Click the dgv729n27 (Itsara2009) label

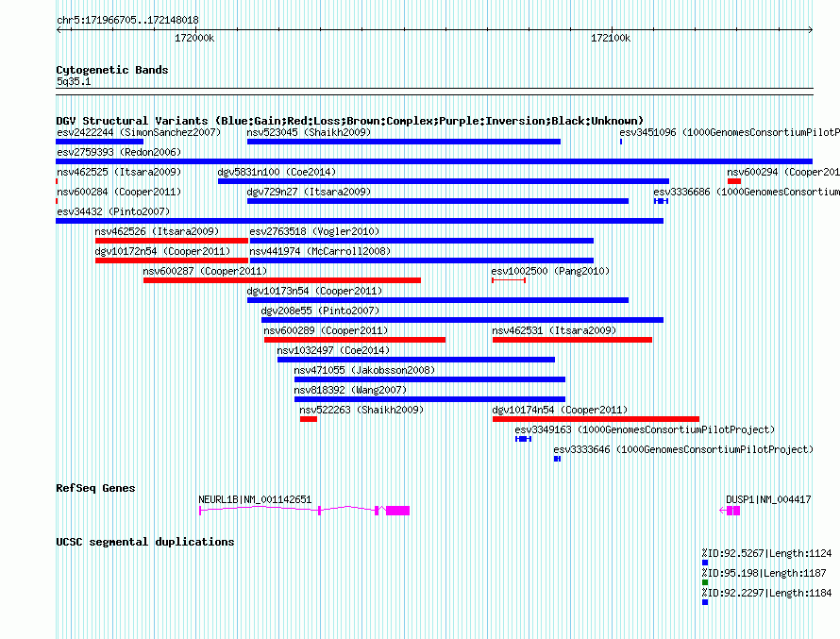309,192
